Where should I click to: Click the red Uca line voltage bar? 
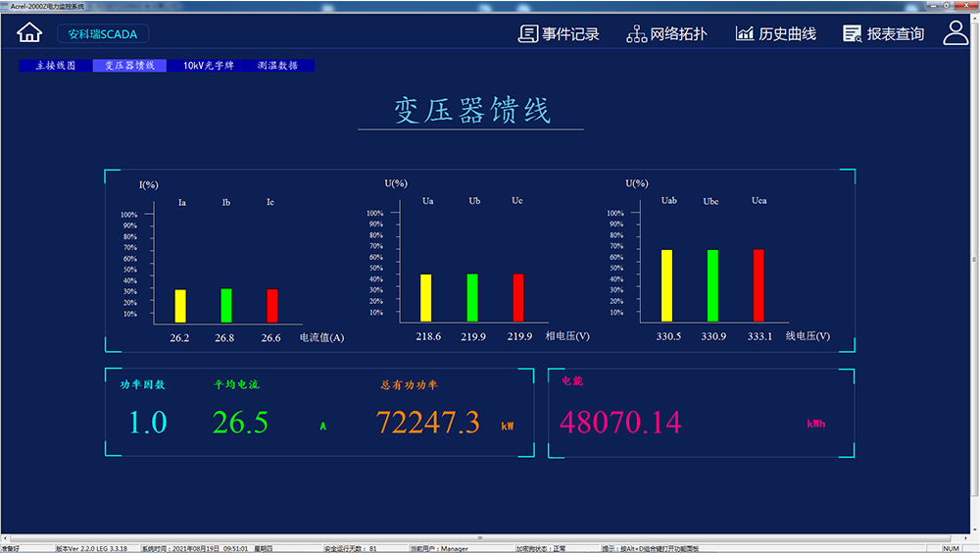click(759, 285)
